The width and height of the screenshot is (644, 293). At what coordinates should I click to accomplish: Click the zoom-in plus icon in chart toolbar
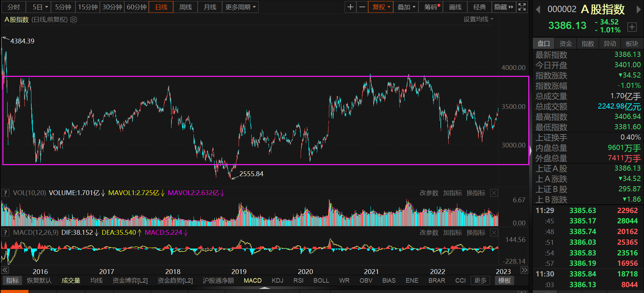[x=350, y=7]
